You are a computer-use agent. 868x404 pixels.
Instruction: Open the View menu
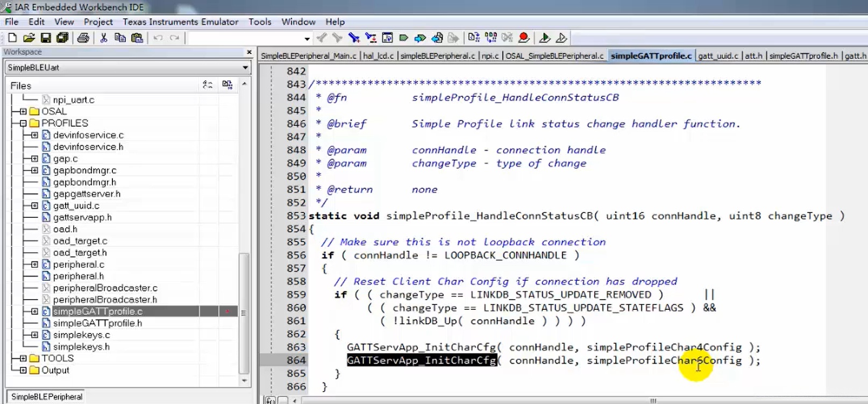click(64, 22)
